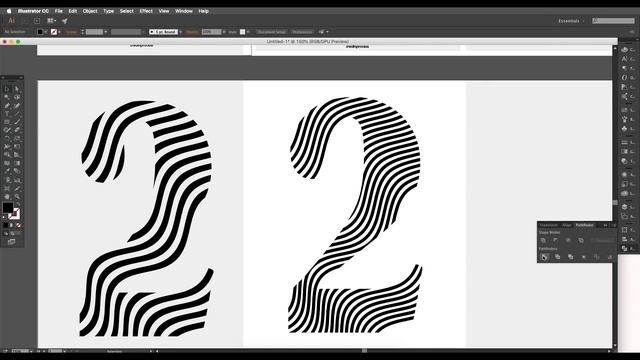The width and height of the screenshot is (640, 360).
Task: Switch to the Transform panel tab
Action: click(548, 225)
